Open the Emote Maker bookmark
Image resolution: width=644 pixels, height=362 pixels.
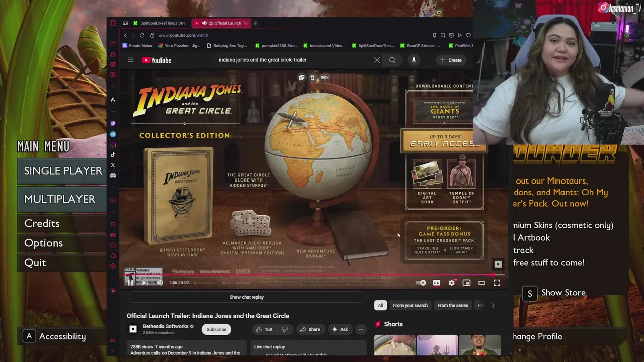pos(137,46)
